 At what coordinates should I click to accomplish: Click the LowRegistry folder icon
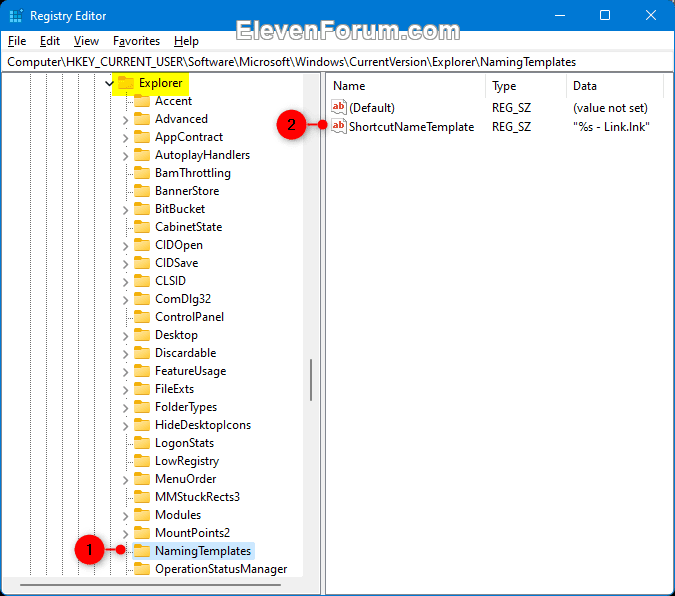[142, 461]
